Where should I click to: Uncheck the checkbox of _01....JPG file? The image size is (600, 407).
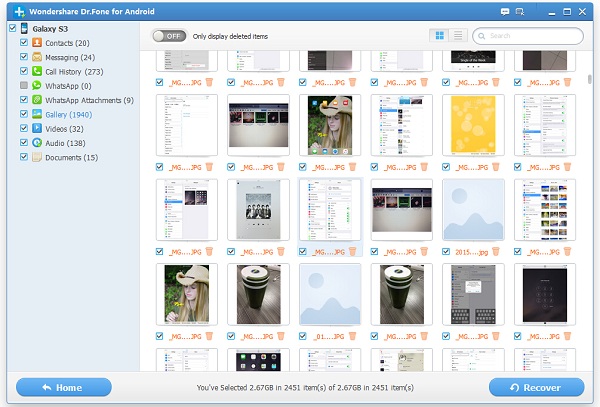[303, 336]
